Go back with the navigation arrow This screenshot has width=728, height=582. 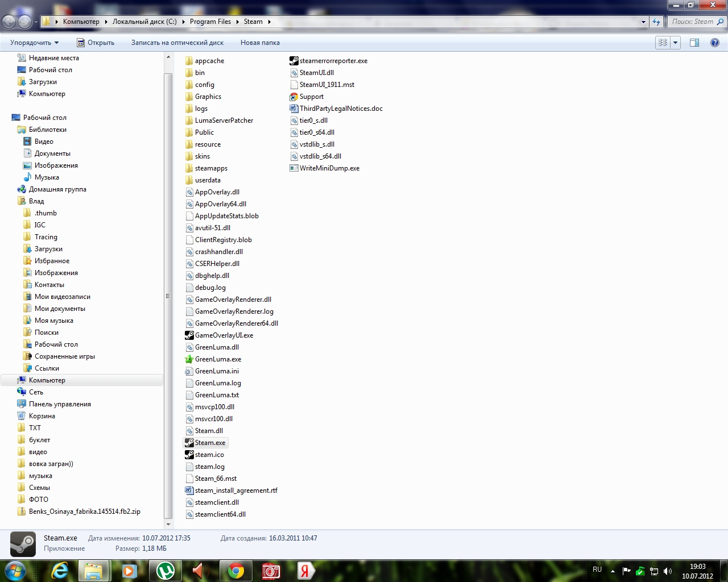(9, 22)
